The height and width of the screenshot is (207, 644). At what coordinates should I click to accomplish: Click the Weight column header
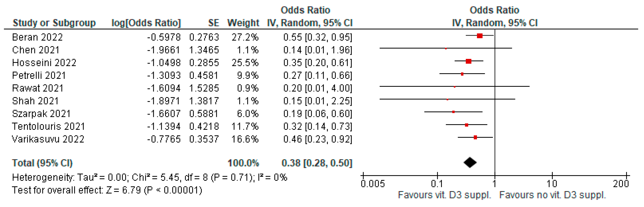tap(243, 23)
